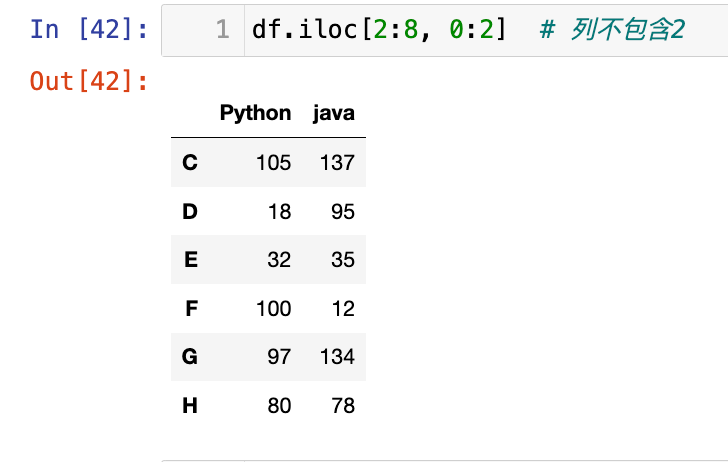Screen dimensions: 728x462
Task: Select the java value 134 in row G
Action: coord(337,357)
